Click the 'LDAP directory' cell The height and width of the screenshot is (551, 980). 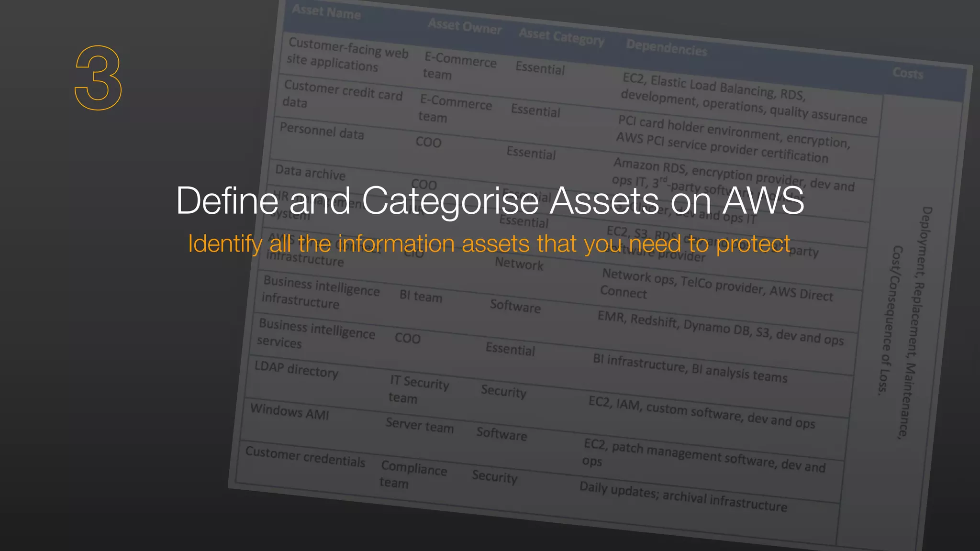tap(296, 369)
